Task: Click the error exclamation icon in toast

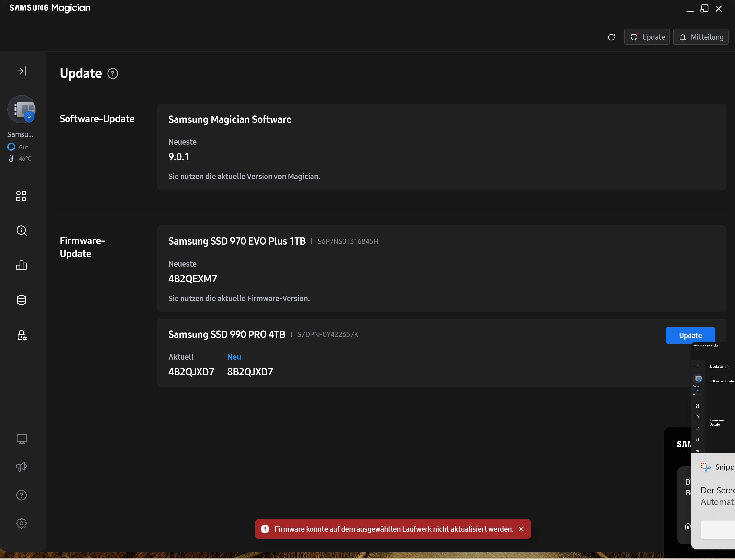Action: [265, 529]
